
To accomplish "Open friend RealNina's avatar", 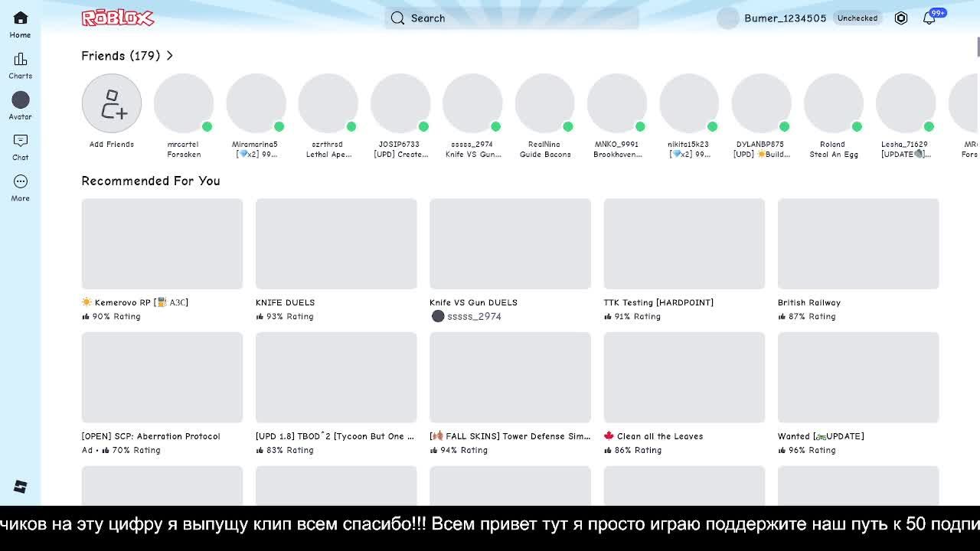I will click(x=545, y=103).
